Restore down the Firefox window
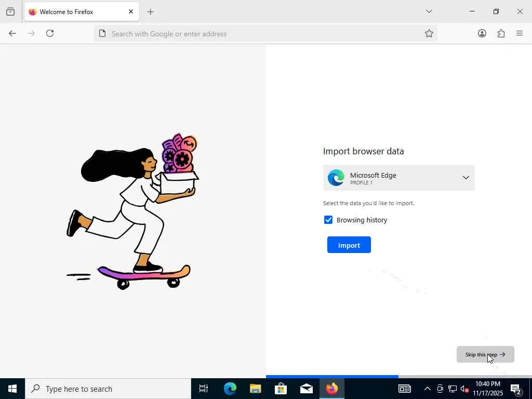The width and height of the screenshot is (532, 399). [x=496, y=11]
